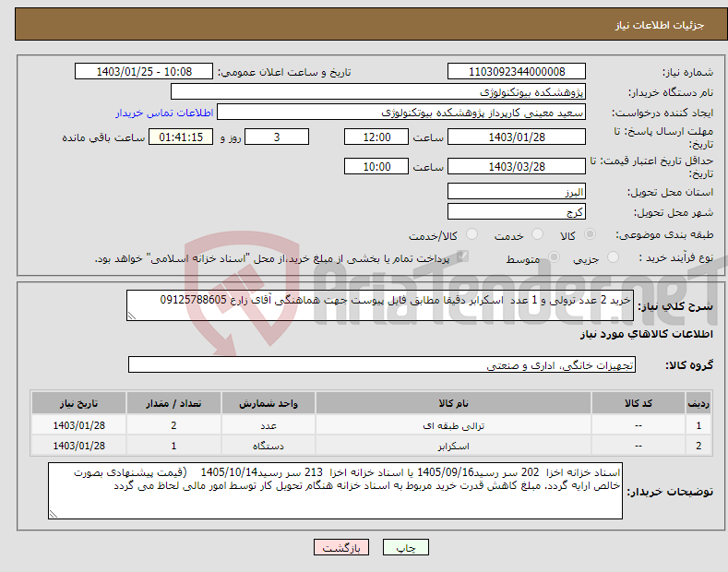Click the ردیف column header

(698, 403)
